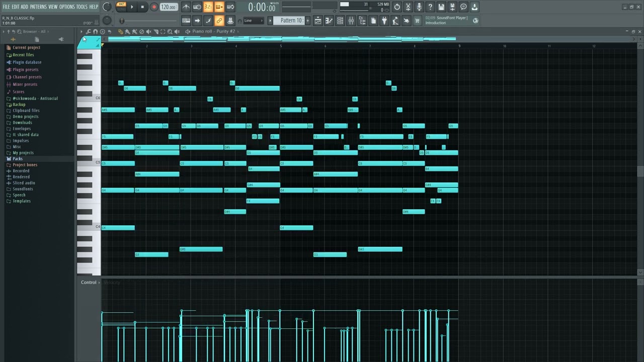Toggle the 3-2-1 countdown before recording
Screen dimensions: 644x362
tap(208, 7)
